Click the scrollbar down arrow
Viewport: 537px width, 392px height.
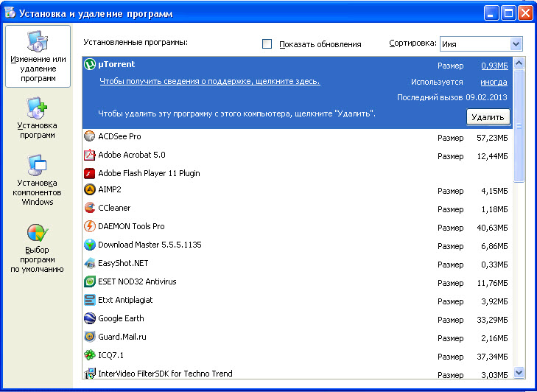click(x=519, y=373)
